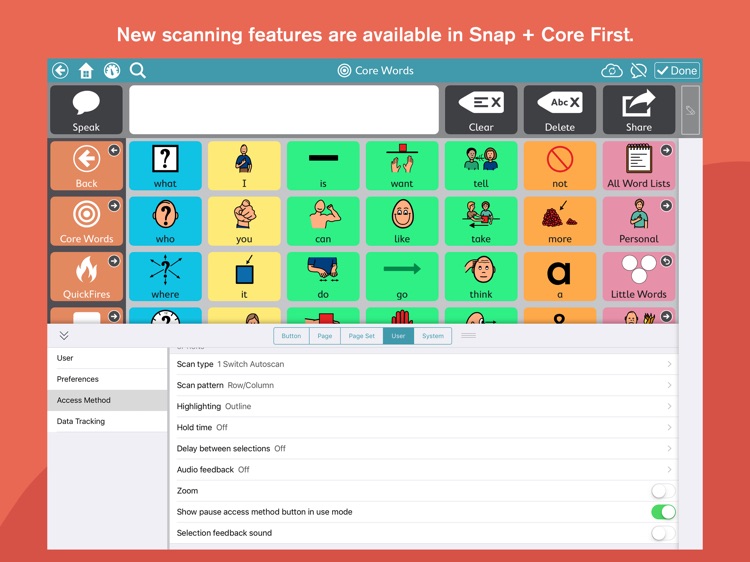
Task: Open Delay between selections setting
Action: pyautogui.click(x=423, y=448)
